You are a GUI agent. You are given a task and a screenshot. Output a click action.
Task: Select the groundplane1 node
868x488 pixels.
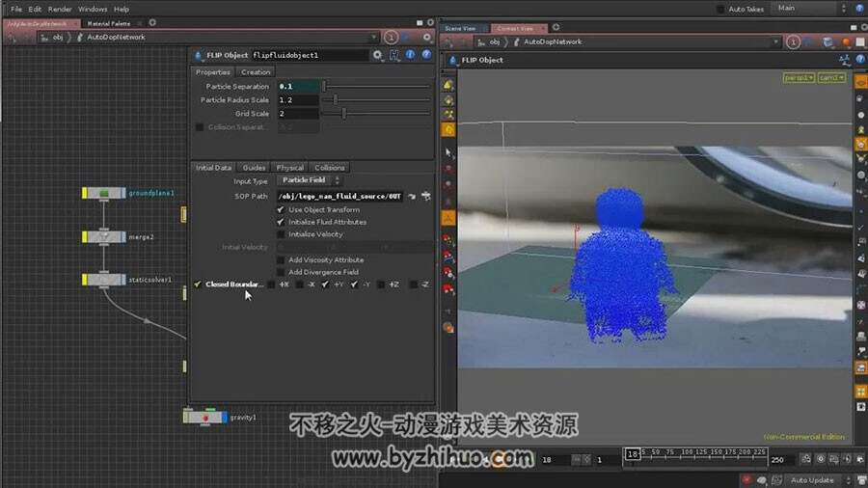[x=104, y=193]
